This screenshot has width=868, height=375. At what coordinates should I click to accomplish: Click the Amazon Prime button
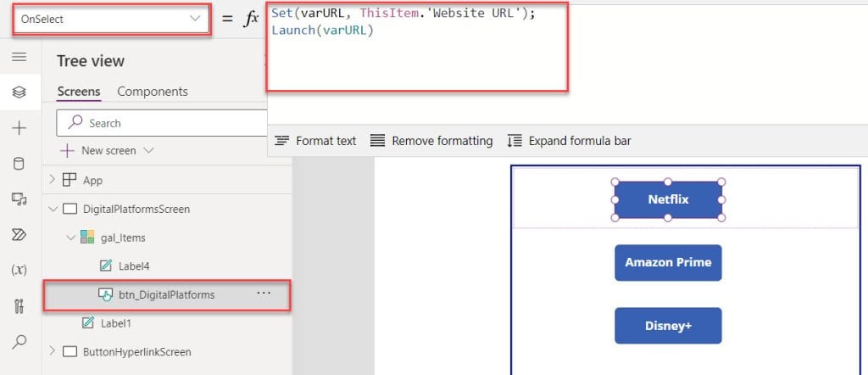[x=668, y=262]
